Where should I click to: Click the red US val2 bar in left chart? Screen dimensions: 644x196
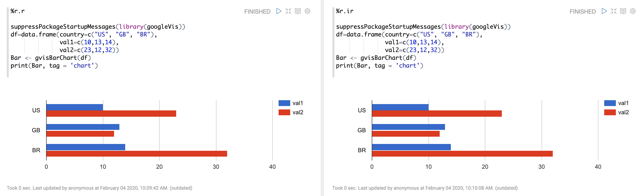click(x=111, y=114)
